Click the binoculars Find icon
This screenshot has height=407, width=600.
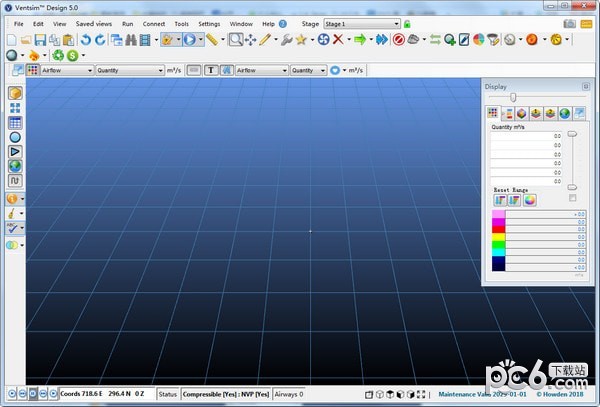[131, 39]
